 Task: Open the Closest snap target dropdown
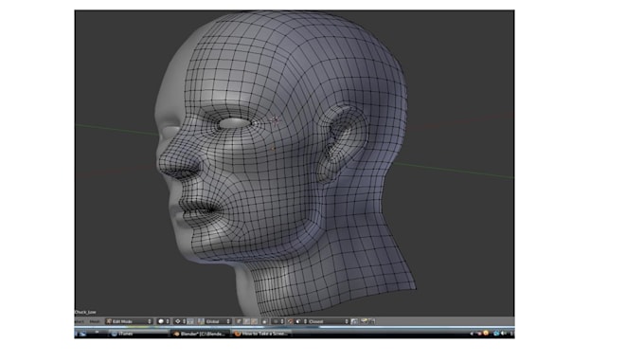pos(329,321)
